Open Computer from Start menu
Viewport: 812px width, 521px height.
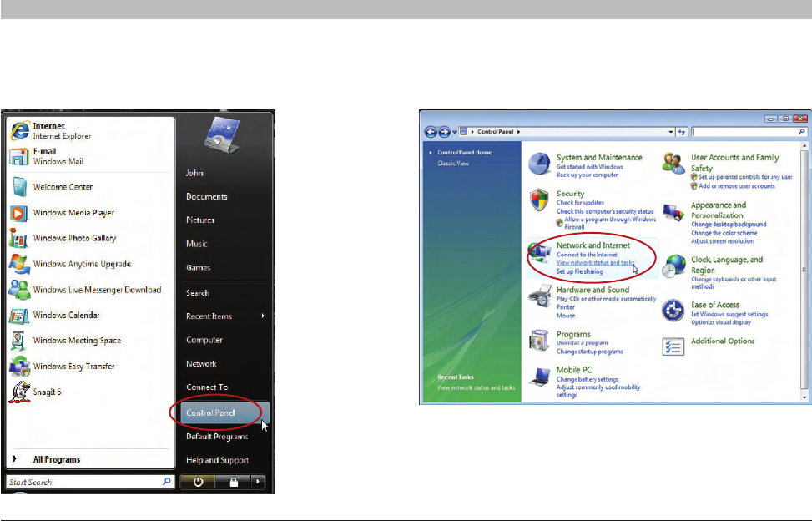[204, 341]
